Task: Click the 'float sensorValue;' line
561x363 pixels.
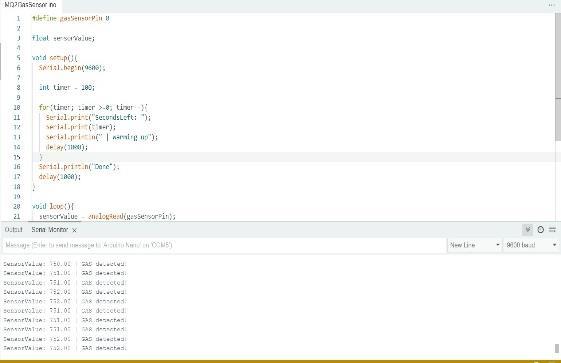Action: 63,38
